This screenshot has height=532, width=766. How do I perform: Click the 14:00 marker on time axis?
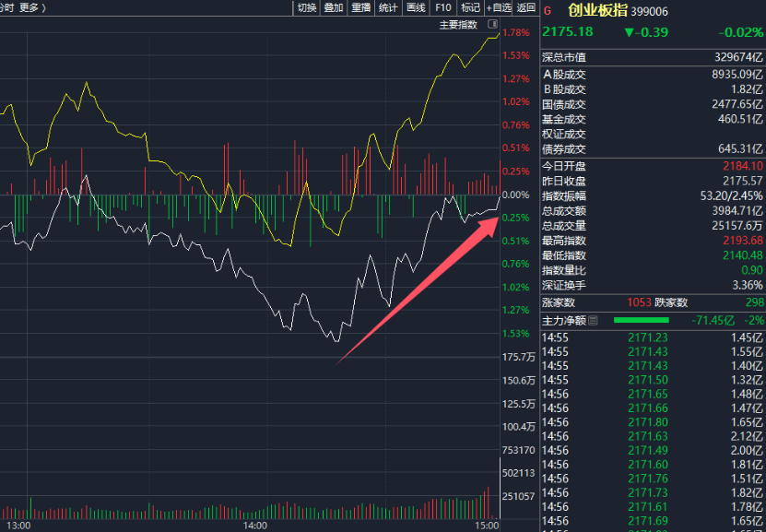[x=255, y=525]
